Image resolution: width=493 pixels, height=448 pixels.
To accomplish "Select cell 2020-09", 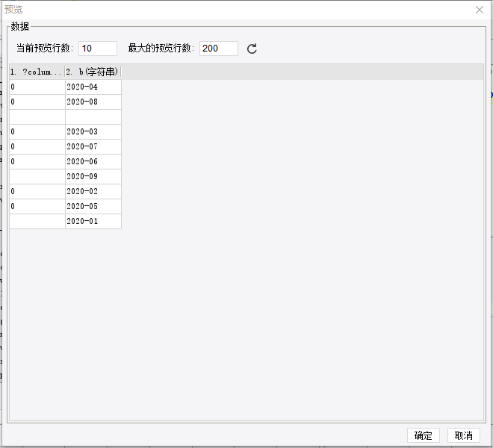I will pyautogui.click(x=93, y=176).
